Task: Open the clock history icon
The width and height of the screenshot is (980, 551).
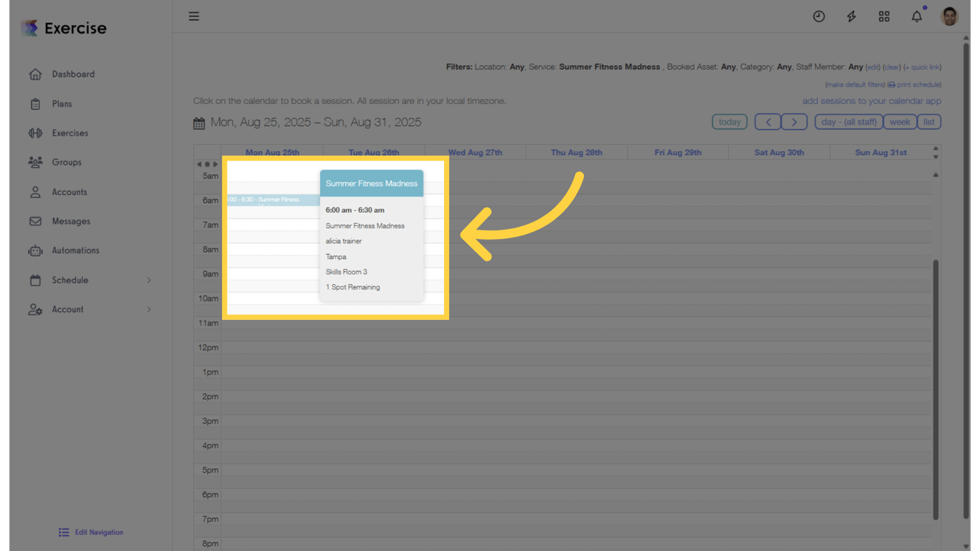Action: click(819, 17)
